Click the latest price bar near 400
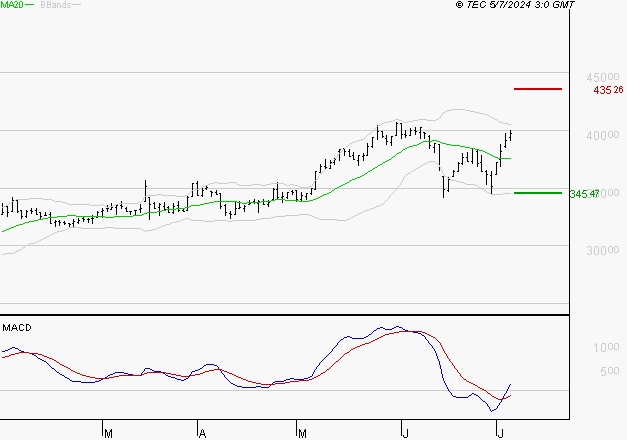Image resolution: width=627 pixels, height=440 pixels. (x=511, y=135)
